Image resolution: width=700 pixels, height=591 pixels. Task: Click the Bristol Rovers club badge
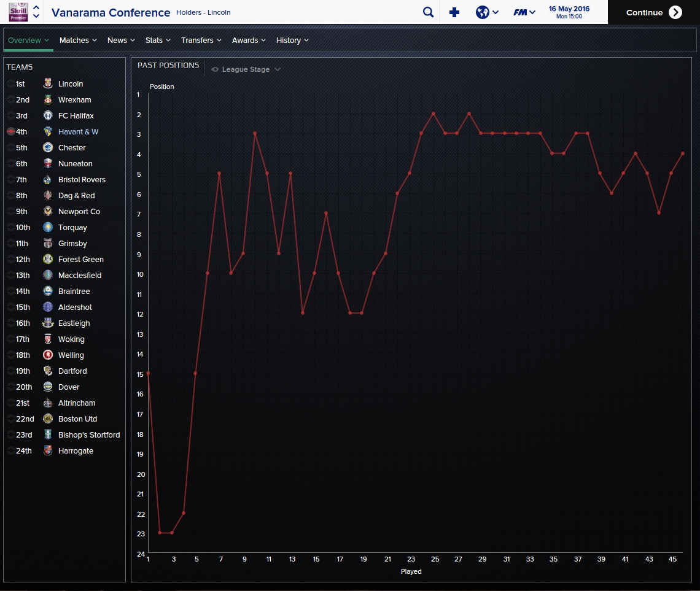[x=48, y=179]
